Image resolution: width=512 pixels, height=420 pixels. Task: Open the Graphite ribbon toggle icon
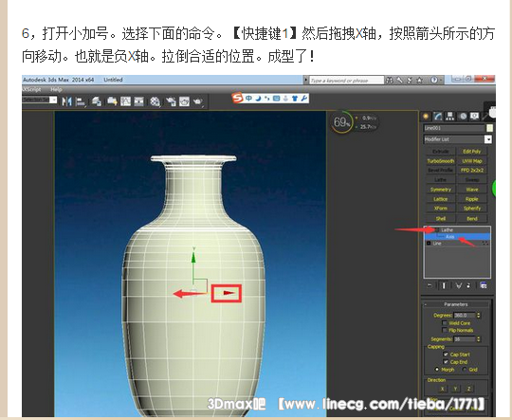[x=112, y=101]
